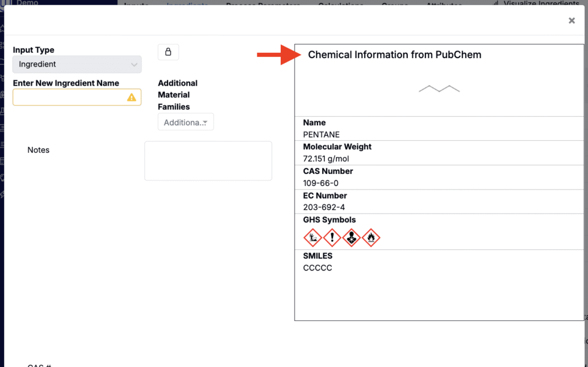Select the CAS number 109-66-0
The height and width of the screenshot is (367, 588).
click(x=320, y=183)
